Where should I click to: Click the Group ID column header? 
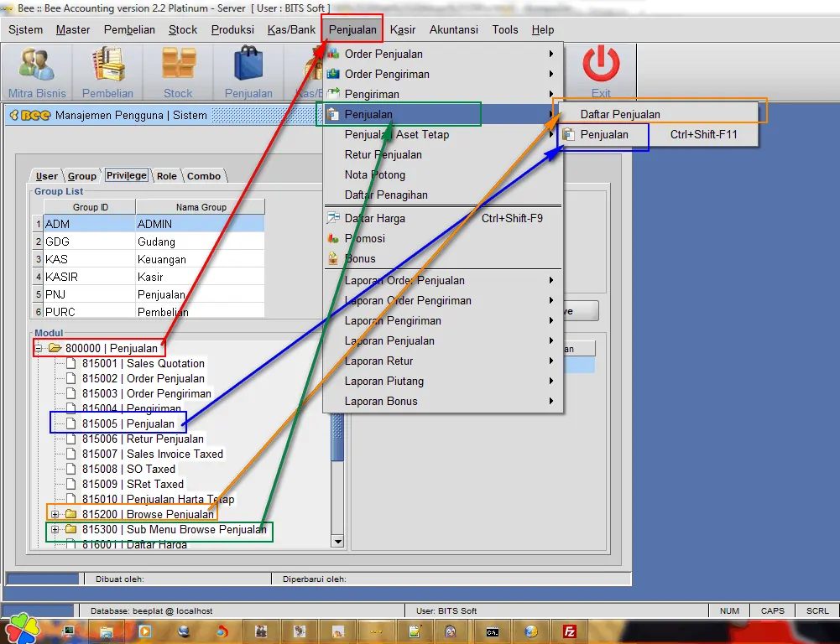point(90,207)
